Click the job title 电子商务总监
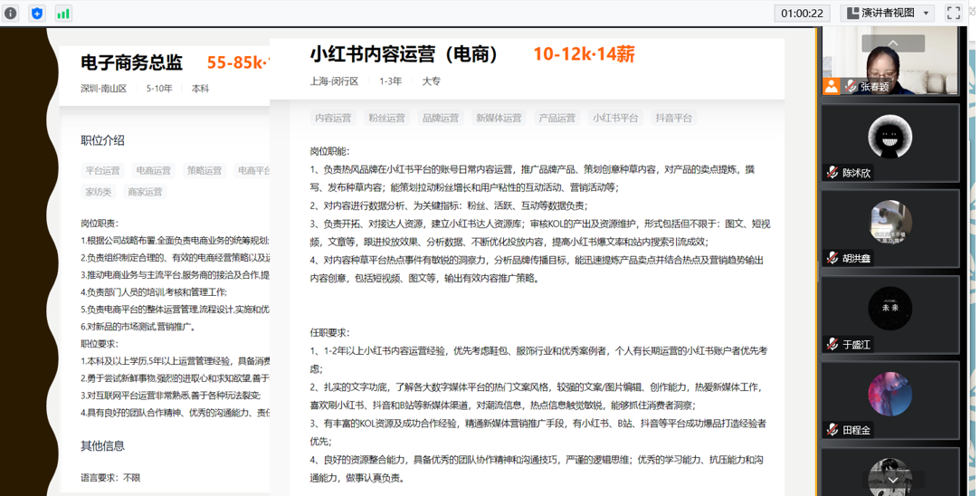The height and width of the screenshot is (496, 980). pyautogui.click(x=132, y=62)
